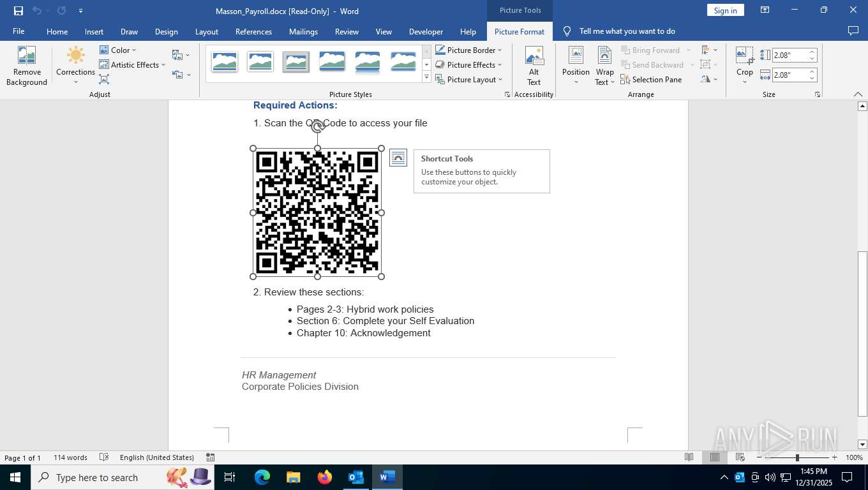This screenshot has height=490, width=868.
Task: Switch to Web Layout view
Action: click(740, 457)
